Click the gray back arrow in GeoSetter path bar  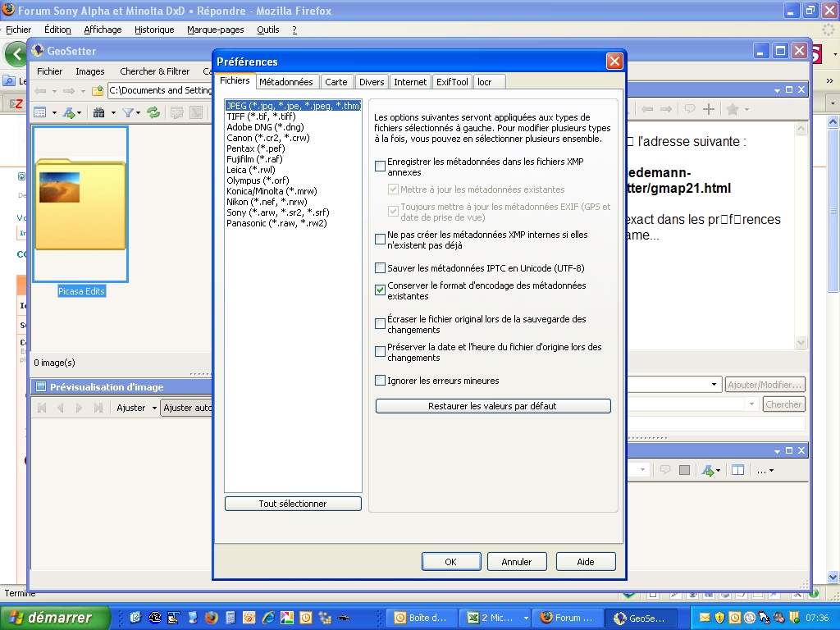point(40,90)
